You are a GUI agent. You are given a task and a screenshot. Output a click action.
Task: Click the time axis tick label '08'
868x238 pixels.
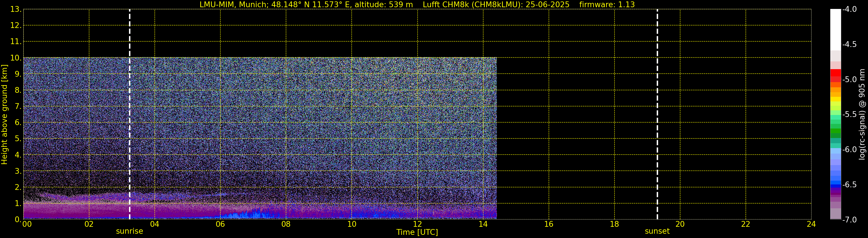click(286, 224)
